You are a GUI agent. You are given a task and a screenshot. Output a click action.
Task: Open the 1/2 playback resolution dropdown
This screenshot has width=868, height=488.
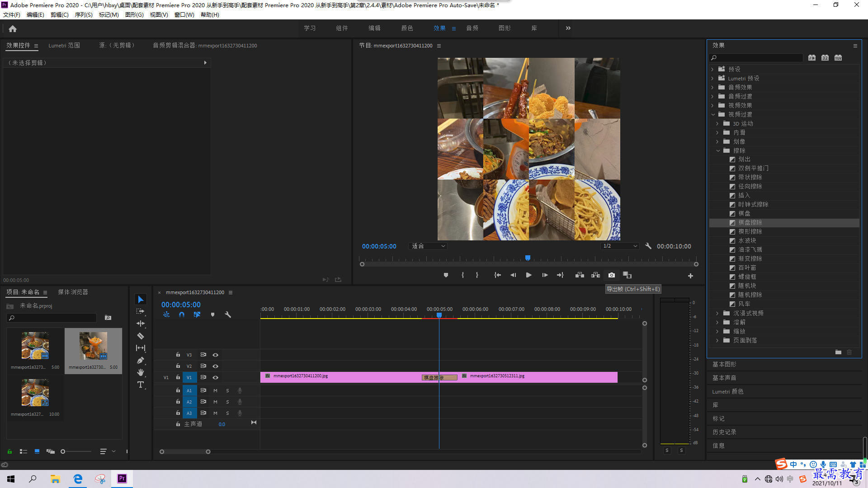tap(620, 246)
